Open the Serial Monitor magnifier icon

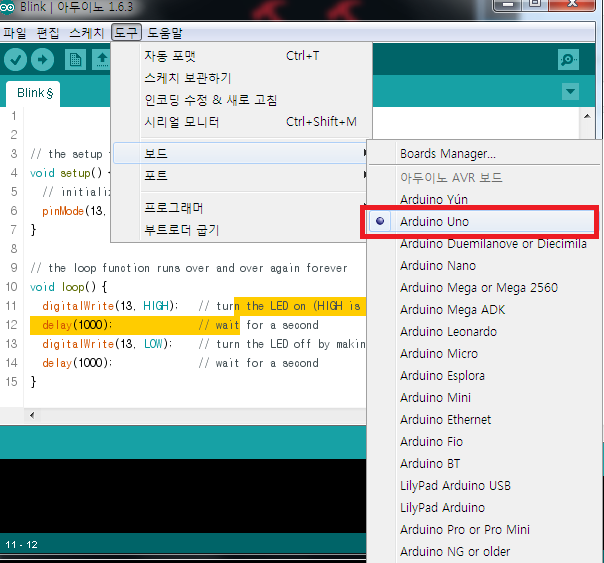coord(568,60)
